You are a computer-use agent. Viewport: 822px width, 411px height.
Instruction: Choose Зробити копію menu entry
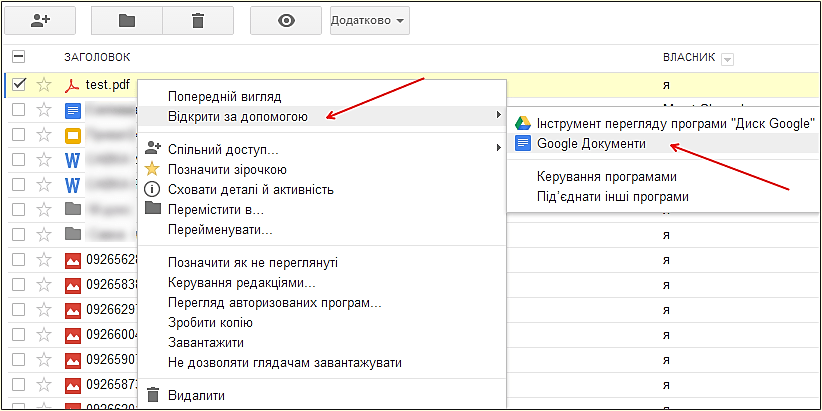point(321,323)
